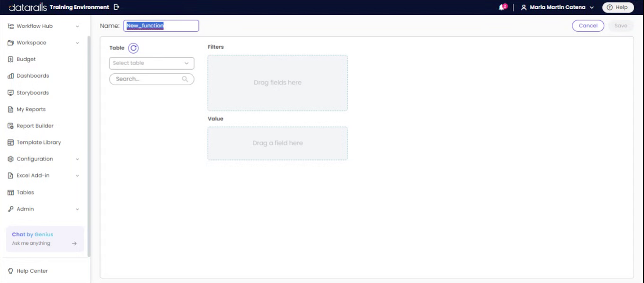Click the Cancel button
The width and height of the screenshot is (644, 283).
pyautogui.click(x=588, y=26)
